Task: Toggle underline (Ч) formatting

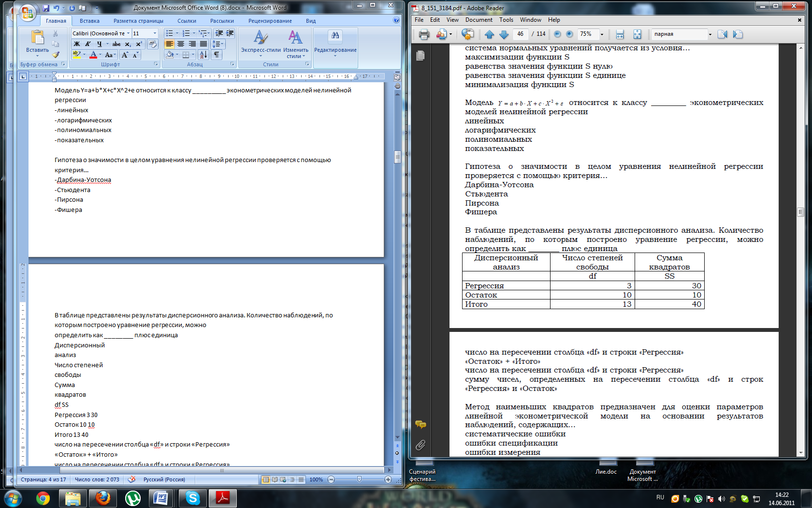Action: tap(99, 44)
